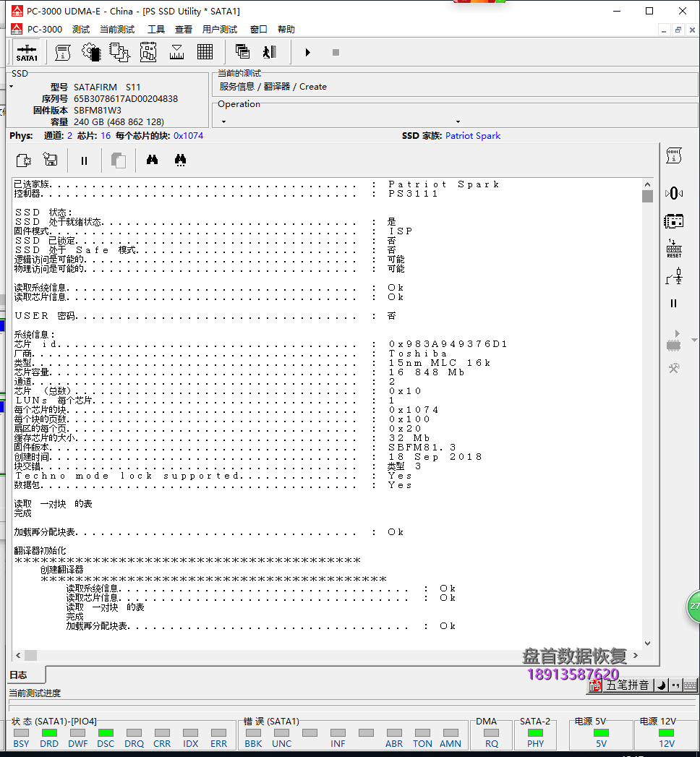Pause the log output

(84, 161)
